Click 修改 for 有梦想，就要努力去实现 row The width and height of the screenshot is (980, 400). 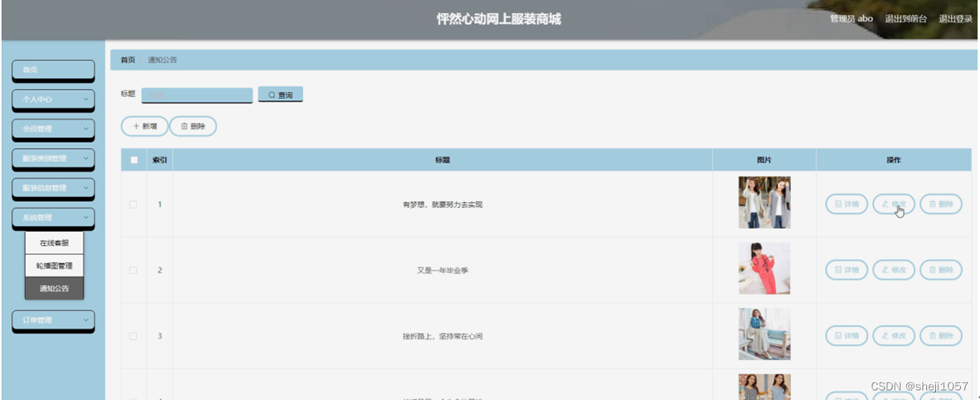click(x=893, y=204)
